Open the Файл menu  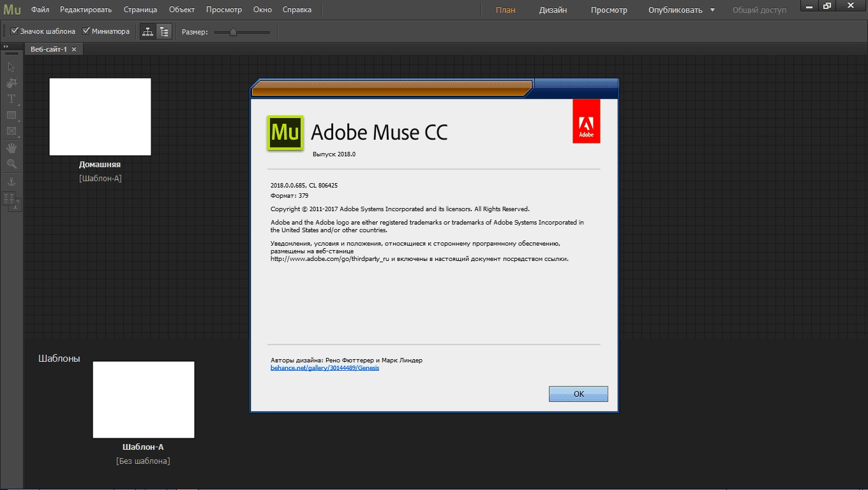tap(40, 10)
